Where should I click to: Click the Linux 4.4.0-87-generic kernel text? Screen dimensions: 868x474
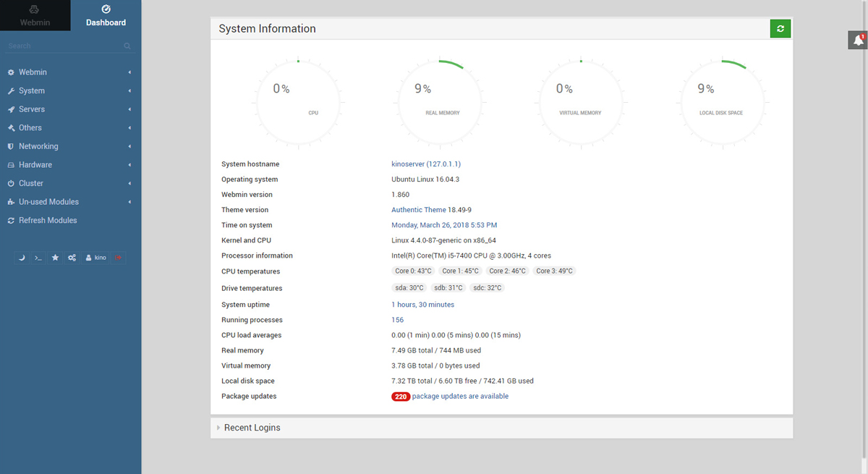coord(443,240)
